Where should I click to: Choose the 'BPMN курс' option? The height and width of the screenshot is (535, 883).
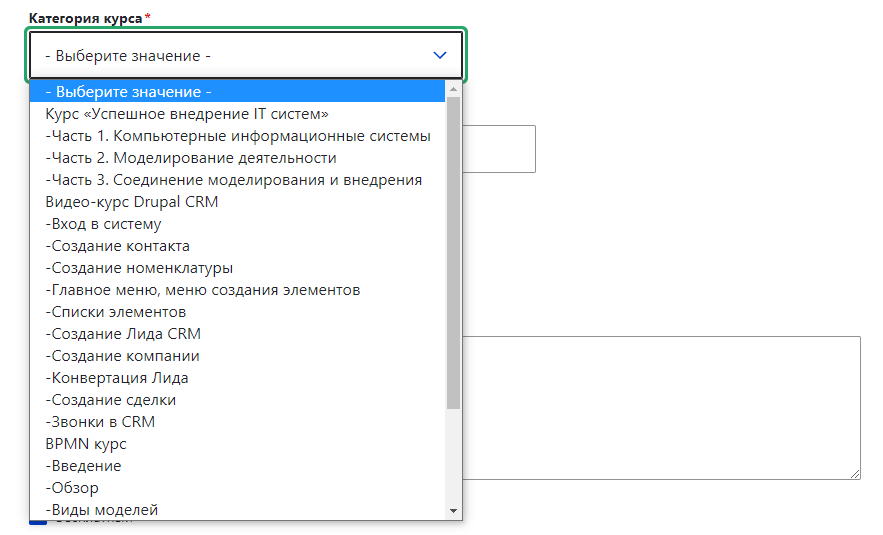(237, 443)
